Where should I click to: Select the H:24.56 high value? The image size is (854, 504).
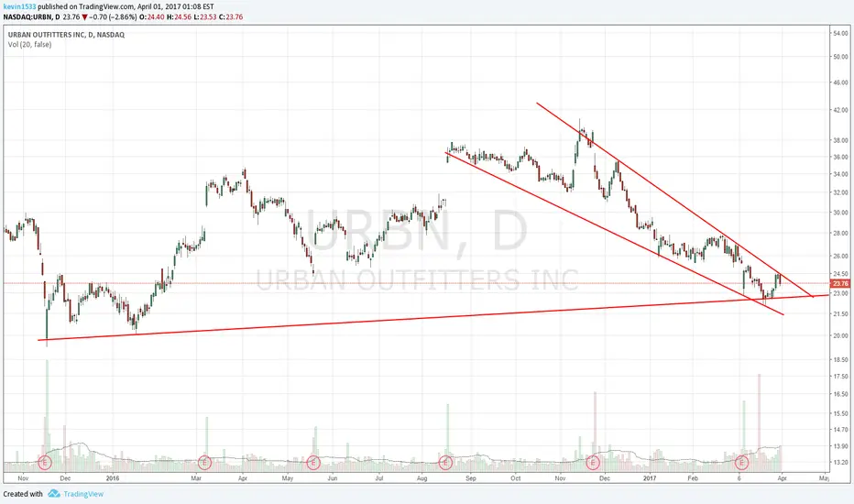(180, 16)
